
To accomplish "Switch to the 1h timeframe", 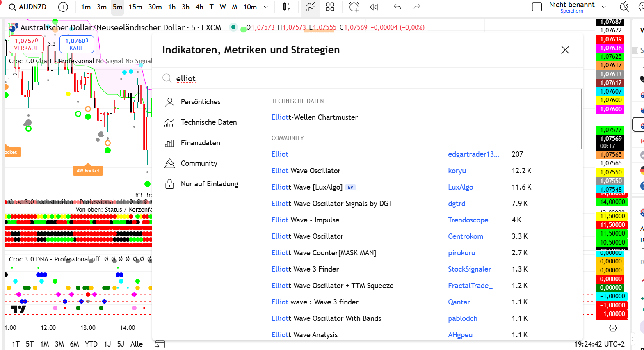I will point(171,7).
